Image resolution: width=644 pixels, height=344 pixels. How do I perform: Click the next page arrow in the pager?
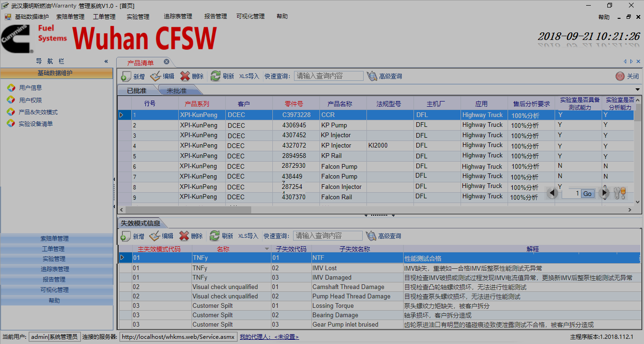(x=605, y=193)
